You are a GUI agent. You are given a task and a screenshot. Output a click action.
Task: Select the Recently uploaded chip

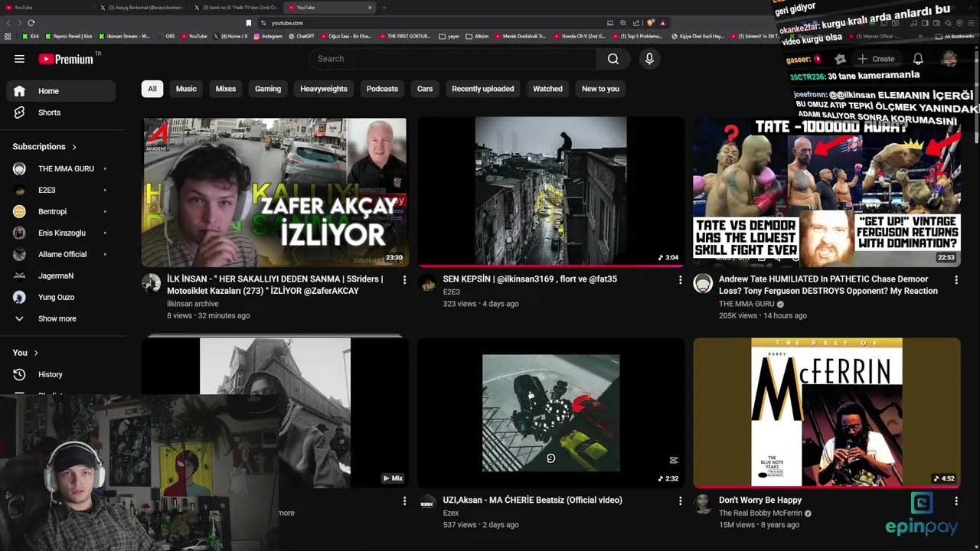(483, 89)
